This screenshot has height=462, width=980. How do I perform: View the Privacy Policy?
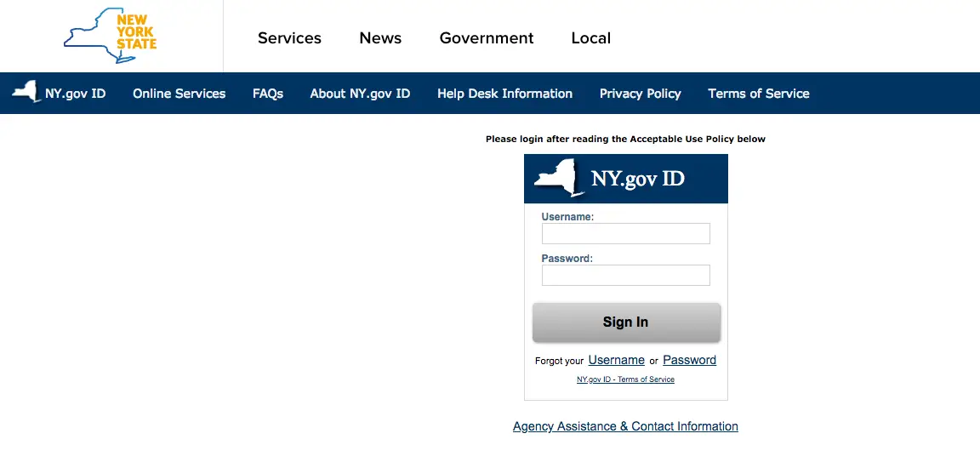[x=640, y=94]
